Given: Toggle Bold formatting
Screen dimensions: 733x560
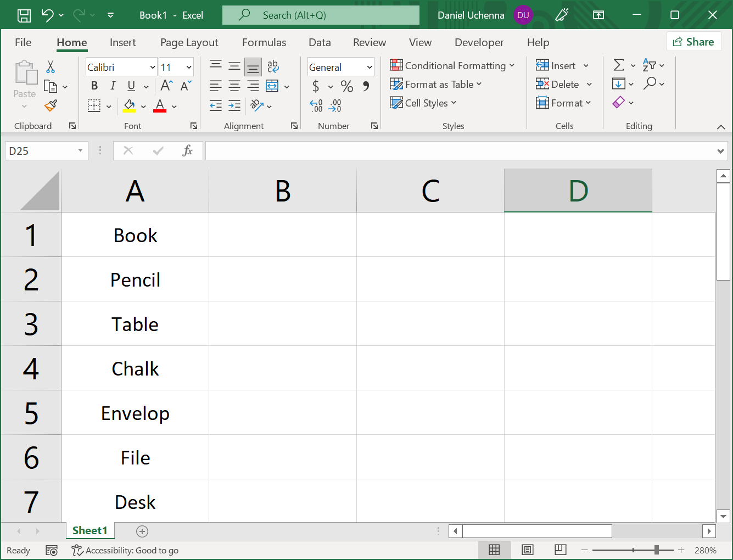Looking at the screenshot, I should click(x=94, y=86).
